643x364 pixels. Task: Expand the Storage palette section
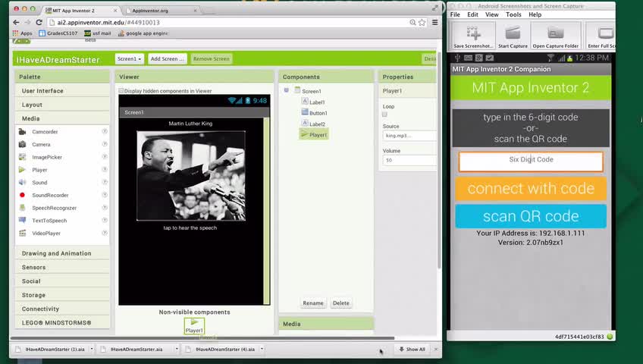tap(63, 295)
